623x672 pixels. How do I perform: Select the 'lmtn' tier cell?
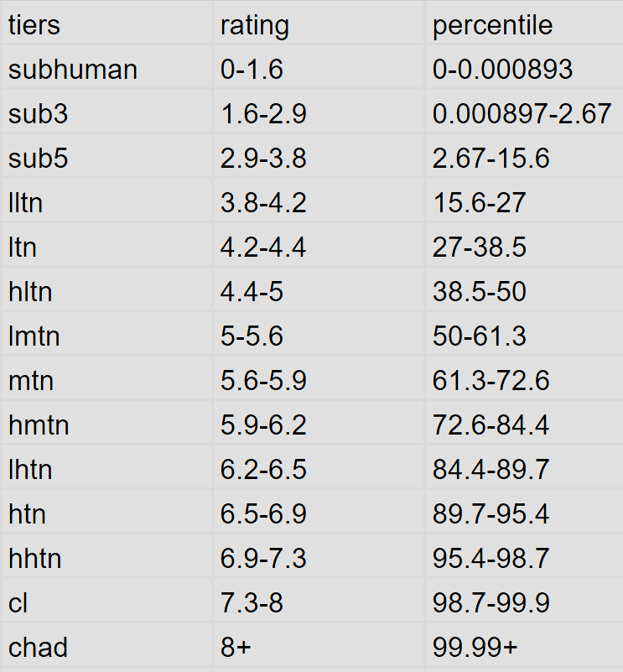click(x=106, y=335)
